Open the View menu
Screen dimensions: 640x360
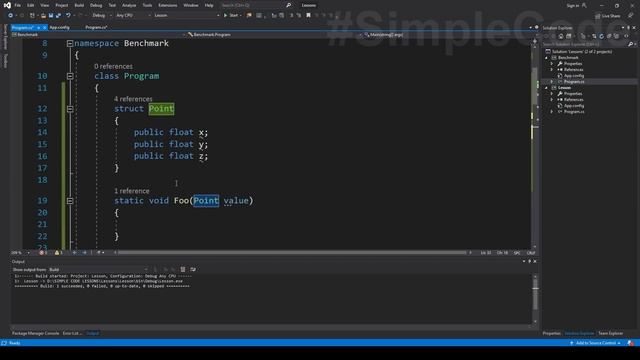(x=44, y=5)
